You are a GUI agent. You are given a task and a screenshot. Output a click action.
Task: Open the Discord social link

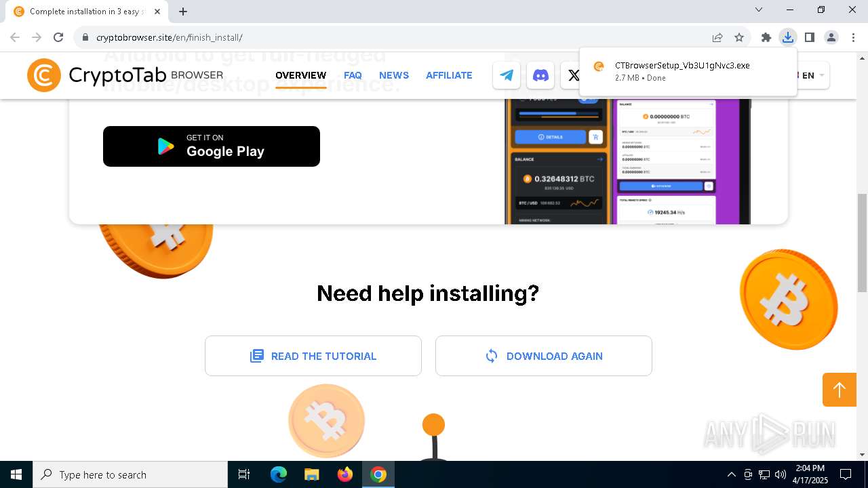tap(540, 75)
